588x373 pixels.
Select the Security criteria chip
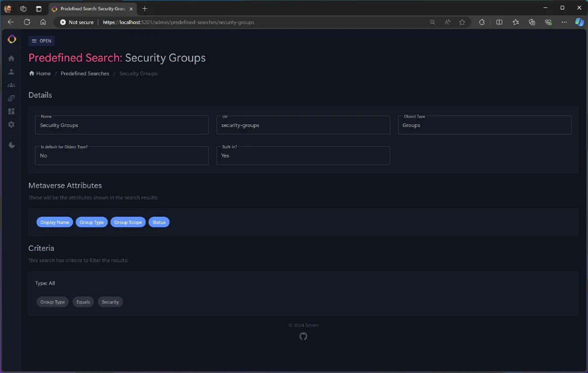(110, 302)
